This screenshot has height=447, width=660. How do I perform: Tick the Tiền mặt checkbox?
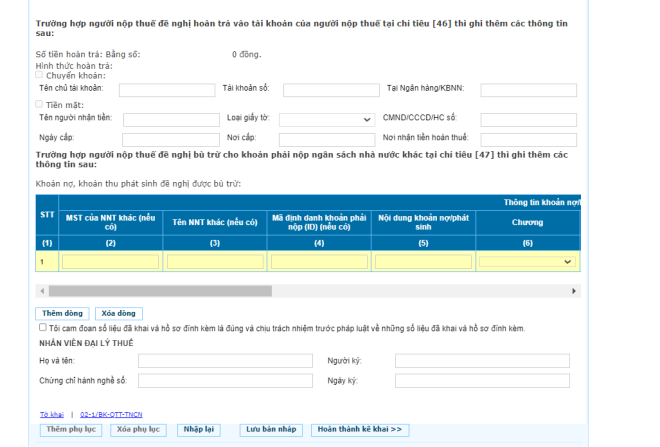(40, 104)
